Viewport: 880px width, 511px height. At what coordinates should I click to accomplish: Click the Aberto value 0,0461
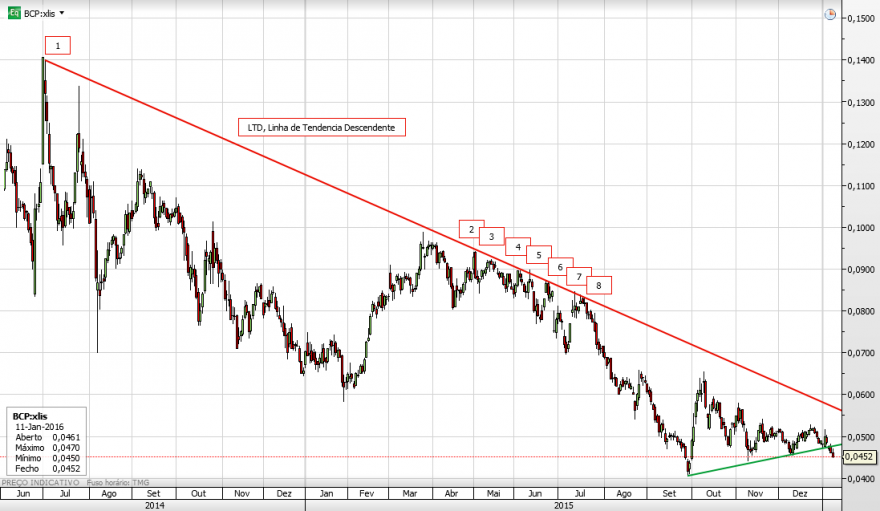tap(66, 437)
